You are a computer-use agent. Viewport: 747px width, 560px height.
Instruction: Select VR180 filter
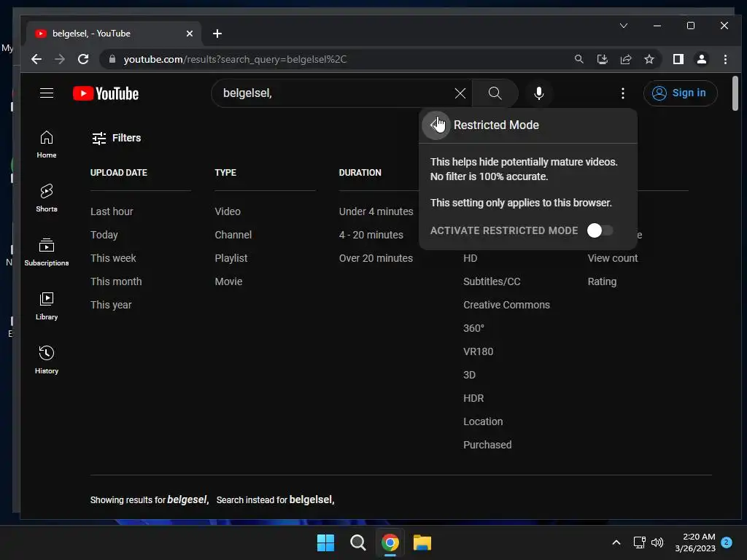(x=479, y=351)
